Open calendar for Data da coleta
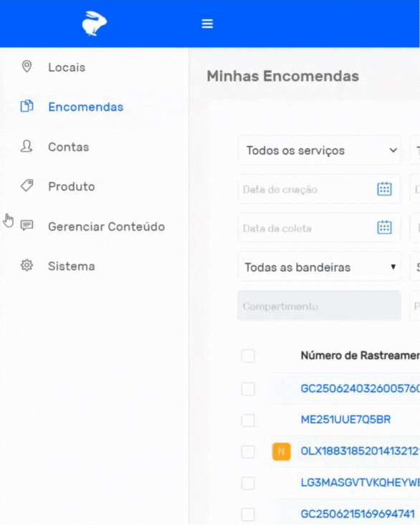This screenshot has width=420, height=525. (384, 228)
